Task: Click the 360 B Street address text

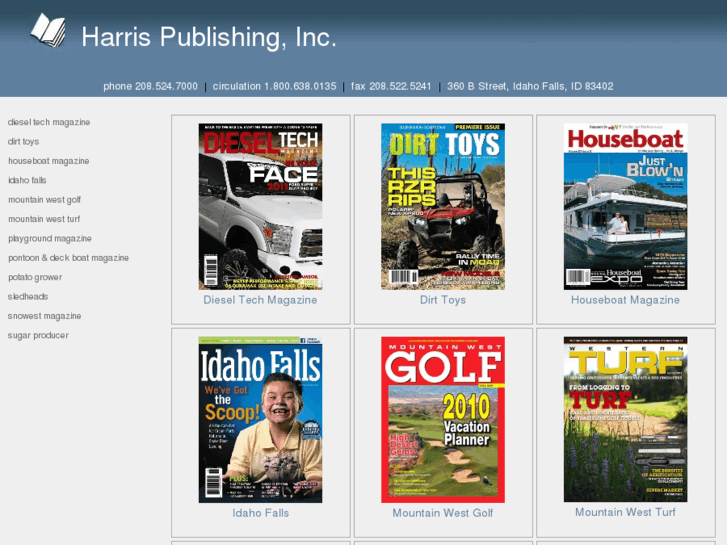Action: [x=530, y=86]
